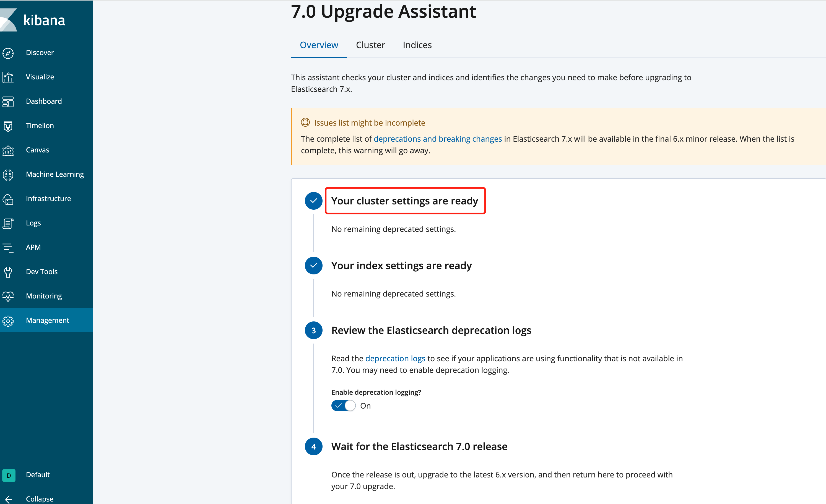Open the APM sidebar label
The height and width of the screenshot is (504, 826).
tap(33, 247)
